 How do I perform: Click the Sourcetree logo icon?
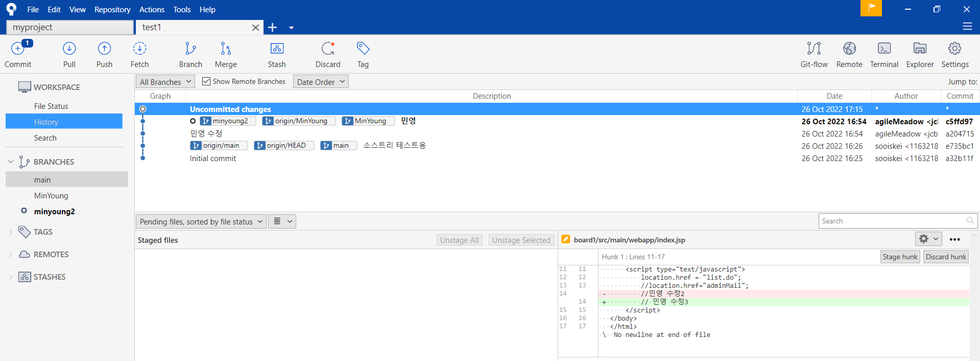[x=11, y=9]
